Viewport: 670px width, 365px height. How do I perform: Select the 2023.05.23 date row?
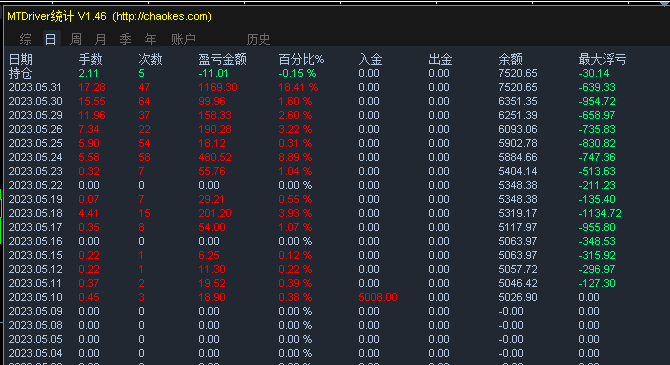[35, 171]
